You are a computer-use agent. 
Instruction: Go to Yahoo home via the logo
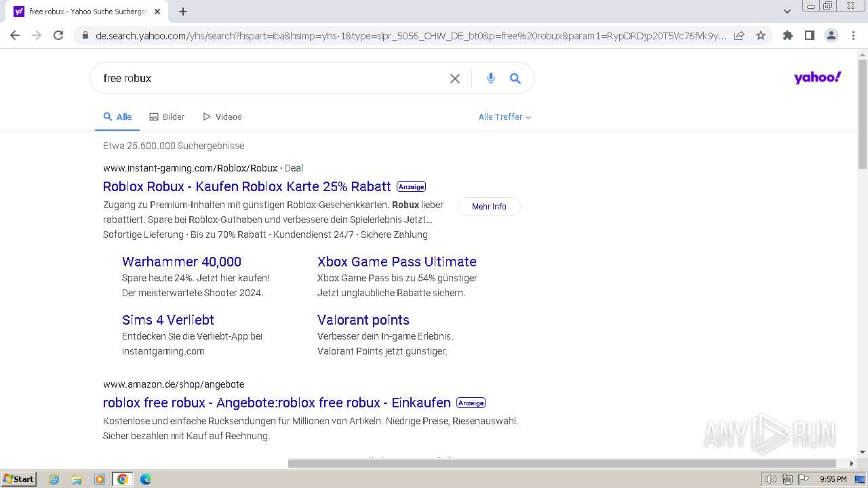tap(817, 78)
